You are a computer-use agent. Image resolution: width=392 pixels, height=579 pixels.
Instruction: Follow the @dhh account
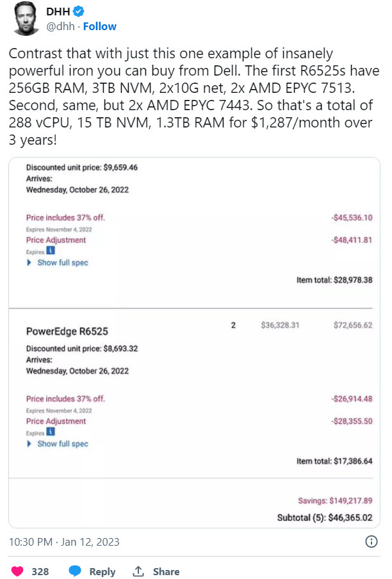pyautogui.click(x=100, y=27)
